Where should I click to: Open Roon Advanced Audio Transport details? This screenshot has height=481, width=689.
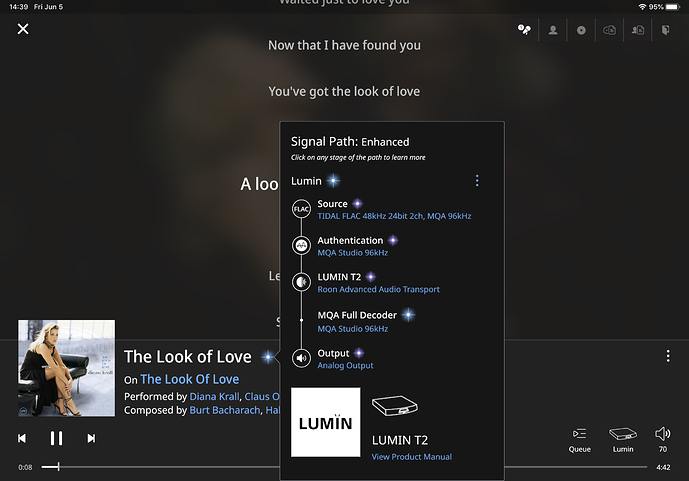point(378,289)
